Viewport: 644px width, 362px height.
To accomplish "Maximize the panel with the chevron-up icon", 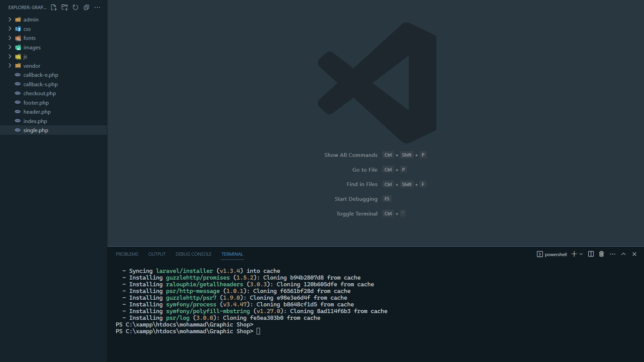I will 624,254.
